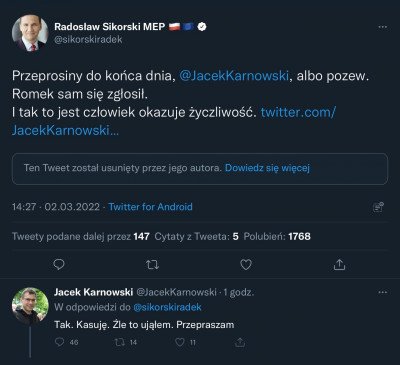Retweet Karnowski's reply showing 14
Viewport: 400px width, 365px height.
(x=119, y=342)
